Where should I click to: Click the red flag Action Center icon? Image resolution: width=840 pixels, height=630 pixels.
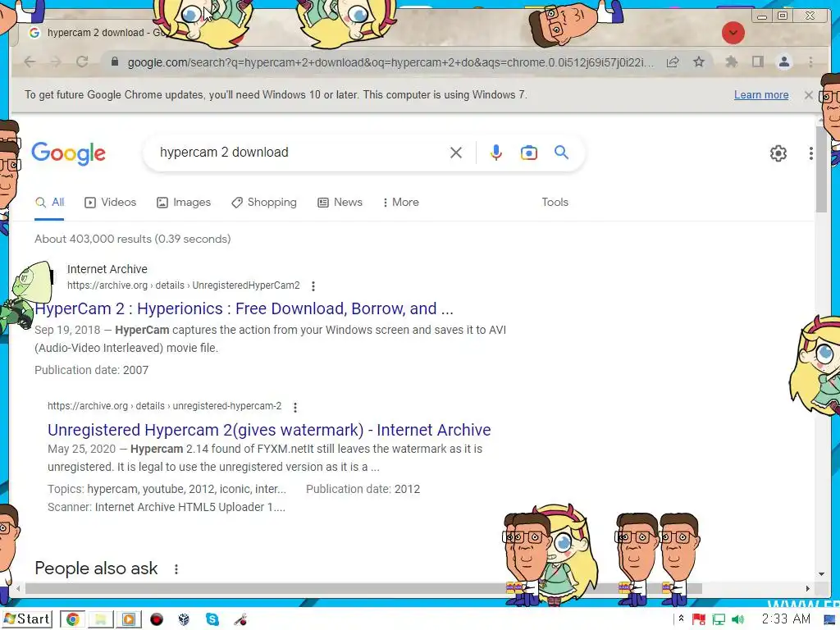(x=699, y=620)
